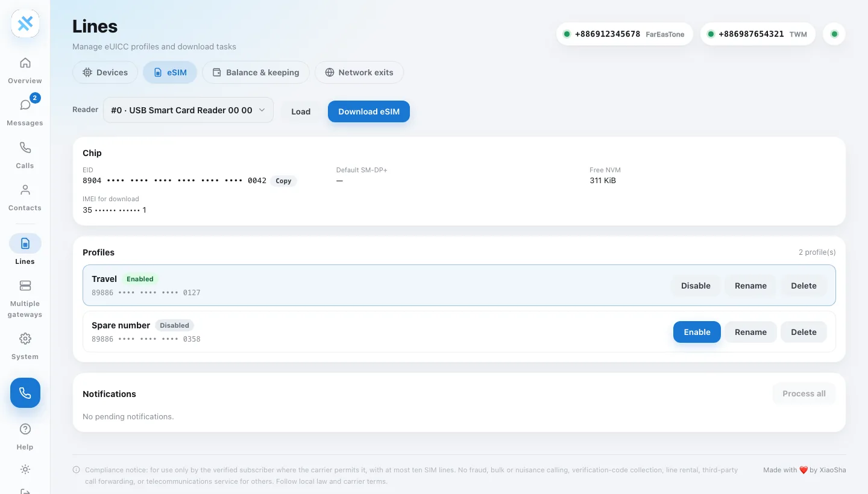Click the lone green status dot pill

[834, 34]
